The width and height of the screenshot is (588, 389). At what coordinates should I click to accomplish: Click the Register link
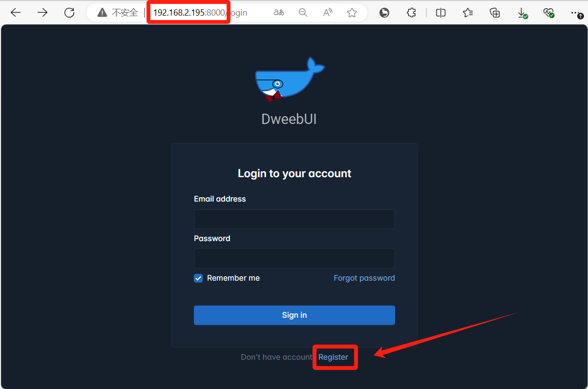pyautogui.click(x=334, y=357)
